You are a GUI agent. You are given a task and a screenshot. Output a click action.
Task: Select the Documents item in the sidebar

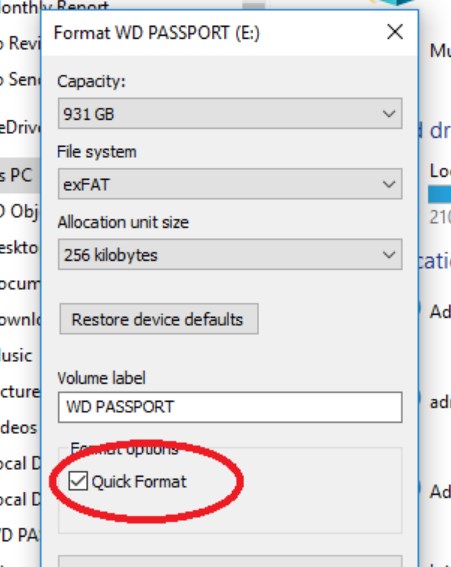pyautogui.click(x=20, y=284)
